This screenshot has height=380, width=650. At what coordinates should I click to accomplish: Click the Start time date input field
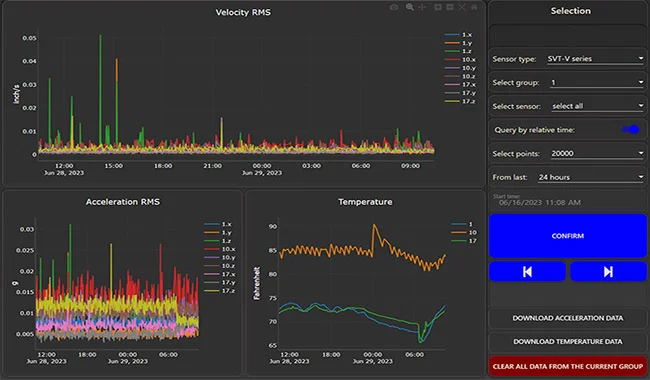(568, 202)
